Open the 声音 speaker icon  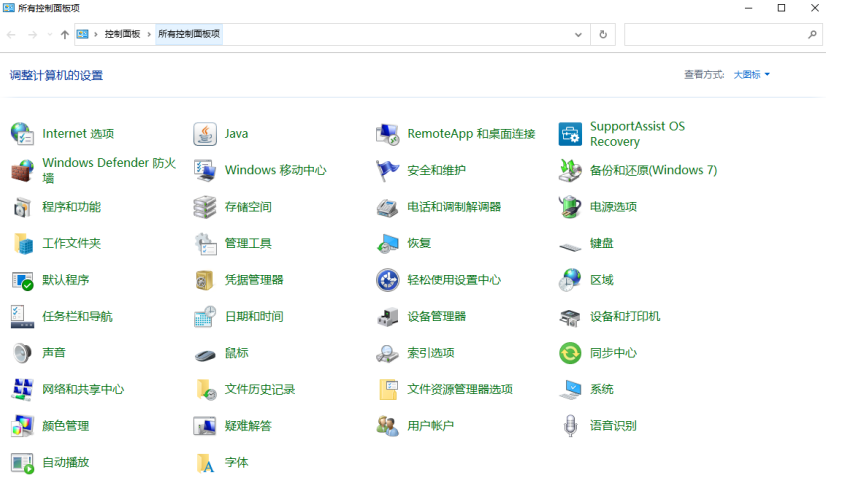pos(22,353)
